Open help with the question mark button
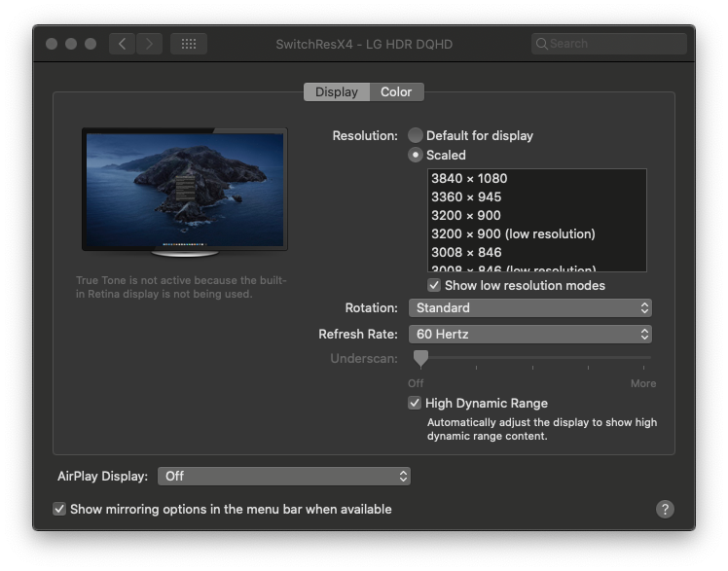 pos(665,509)
